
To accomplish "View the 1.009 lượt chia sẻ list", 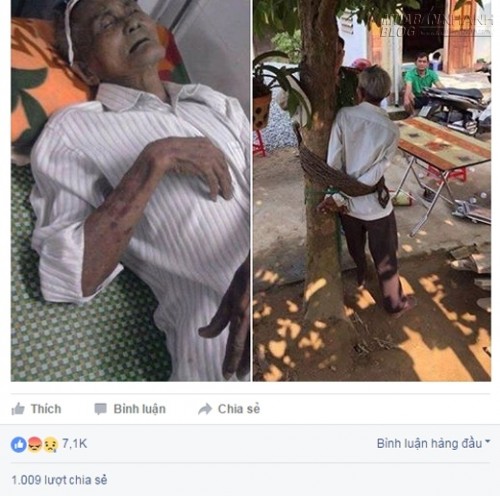I will point(60,480).
